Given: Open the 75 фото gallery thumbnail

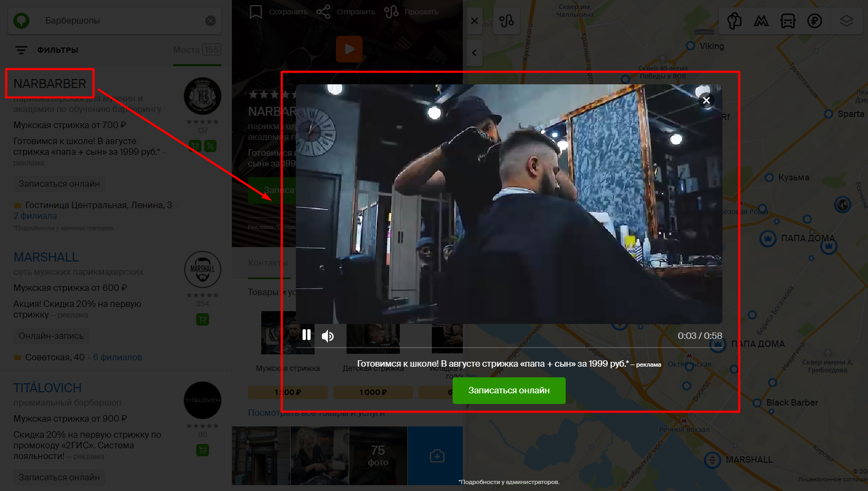Looking at the screenshot, I should click(378, 456).
